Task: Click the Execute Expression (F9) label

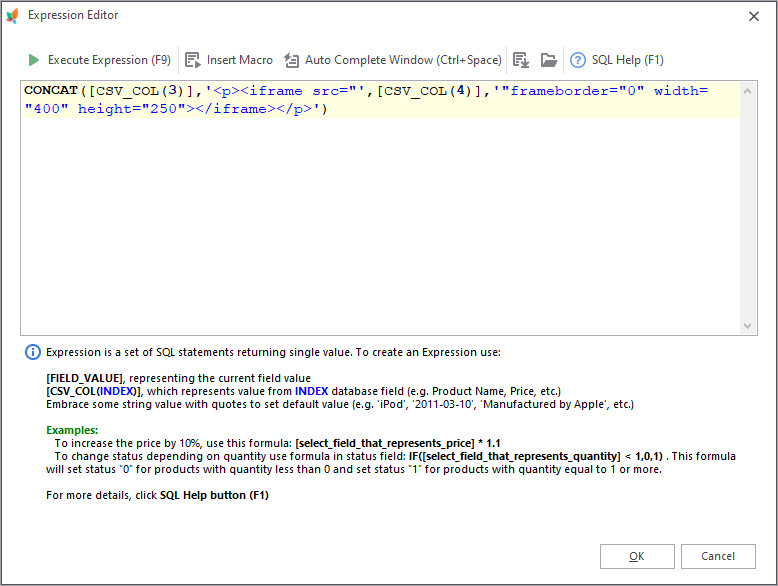Action: point(109,60)
